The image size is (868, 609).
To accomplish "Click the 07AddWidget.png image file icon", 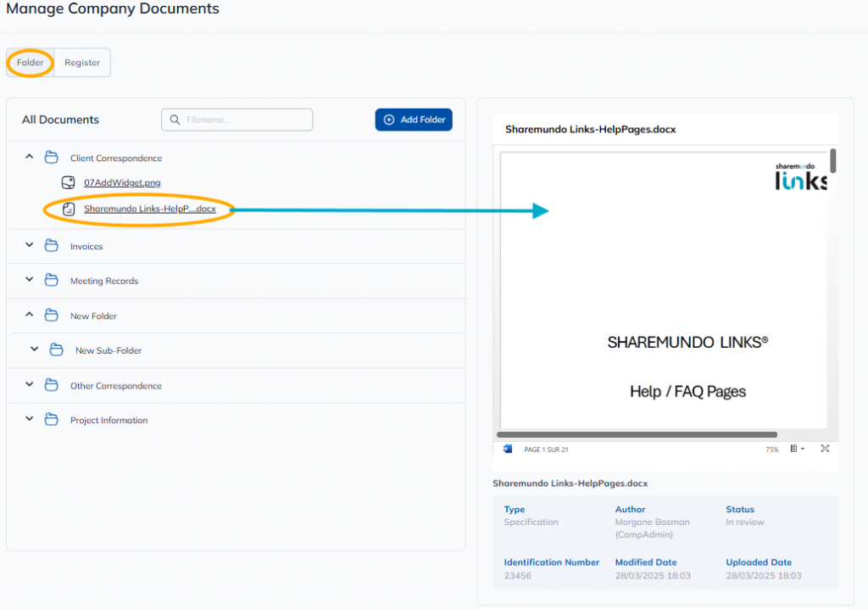I will 69,182.
